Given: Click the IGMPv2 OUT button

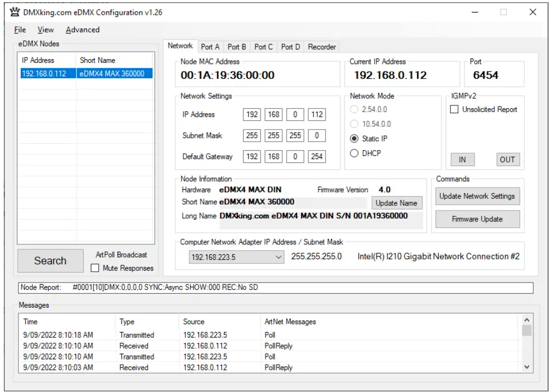Looking at the screenshot, I should point(508,160).
